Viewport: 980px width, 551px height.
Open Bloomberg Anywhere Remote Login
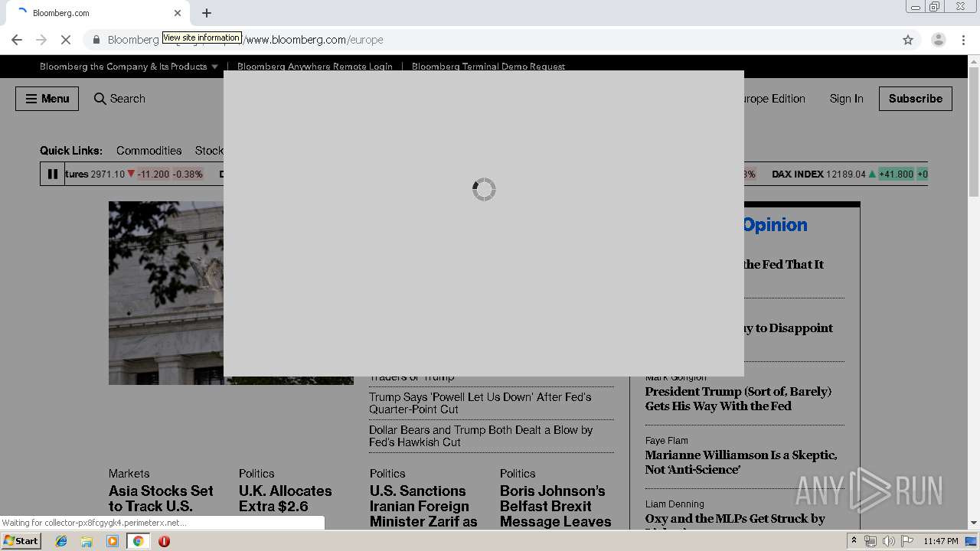(315, 67)
